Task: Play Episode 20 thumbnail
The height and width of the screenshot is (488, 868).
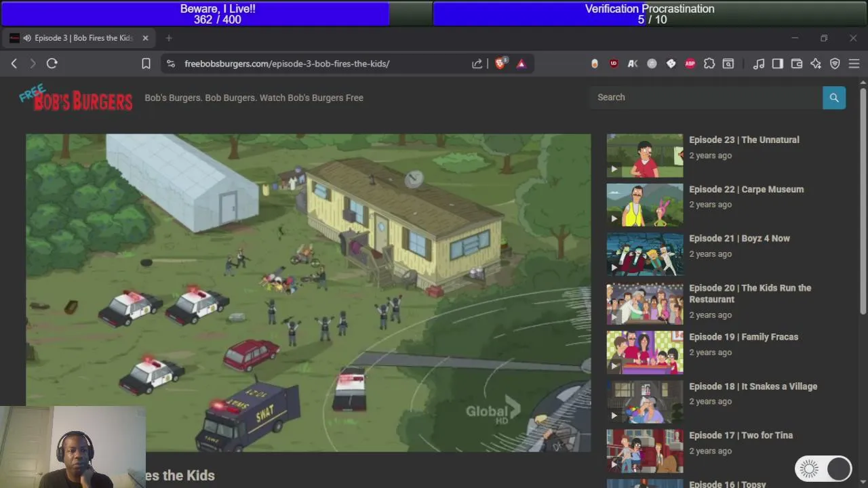Action: click(645, 304)
